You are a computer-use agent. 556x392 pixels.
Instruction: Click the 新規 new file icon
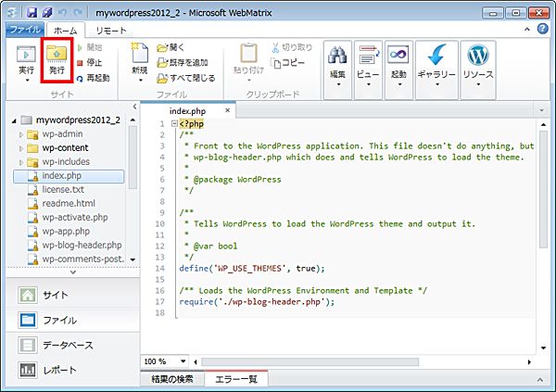coord(140,62)
